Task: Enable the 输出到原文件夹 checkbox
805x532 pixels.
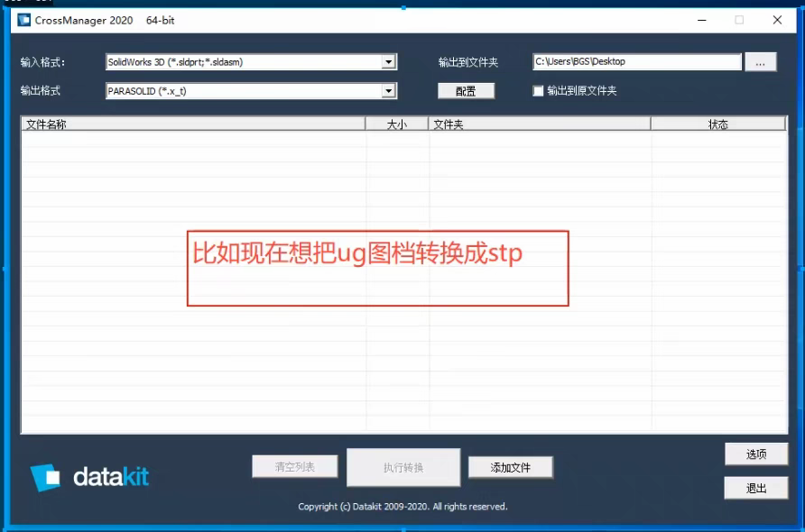Action: tap(538, 91)
